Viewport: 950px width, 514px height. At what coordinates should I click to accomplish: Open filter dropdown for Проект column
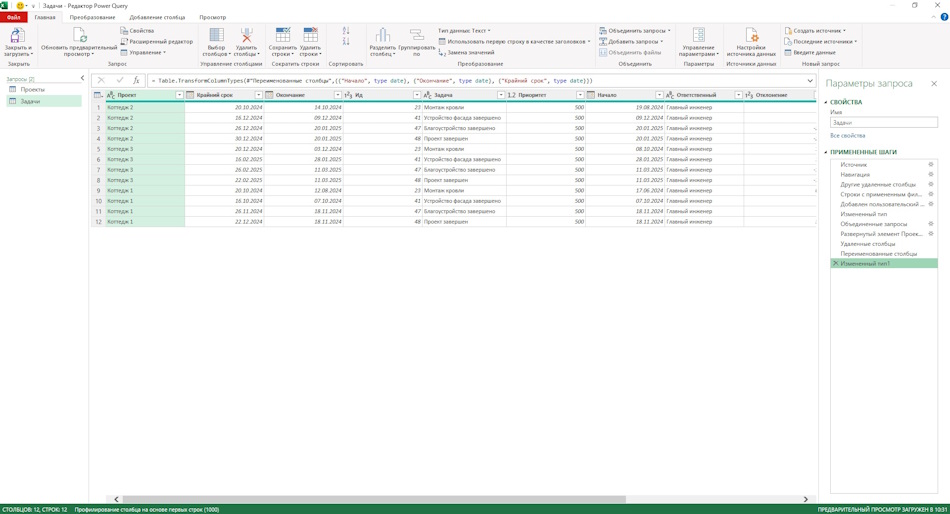[x=179, y=95]
